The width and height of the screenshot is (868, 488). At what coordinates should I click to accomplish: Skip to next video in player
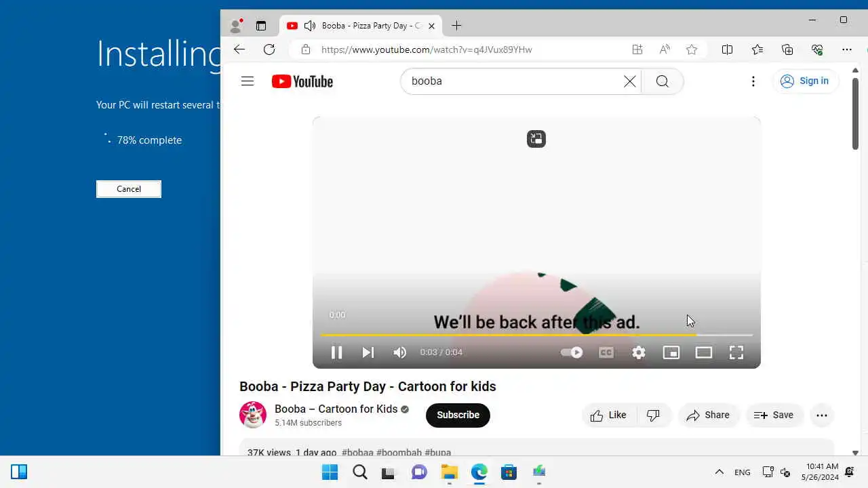click(x=368, y=352)
